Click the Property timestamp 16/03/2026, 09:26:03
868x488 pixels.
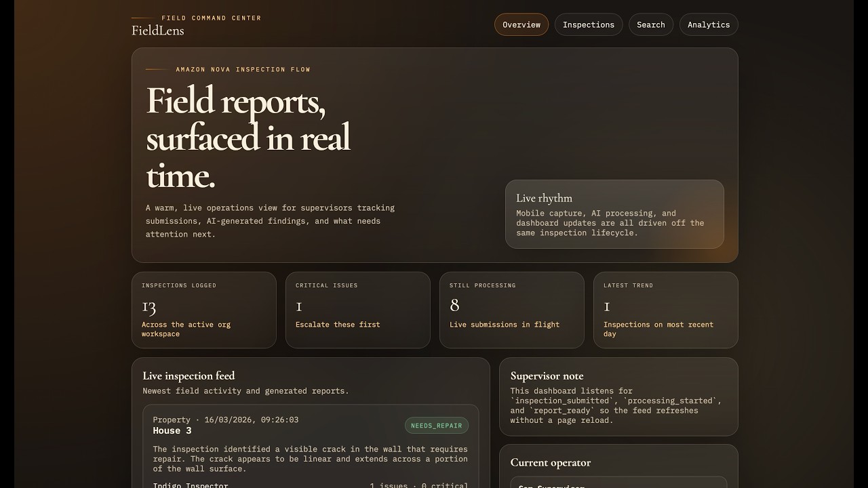[x=226, y=420]
